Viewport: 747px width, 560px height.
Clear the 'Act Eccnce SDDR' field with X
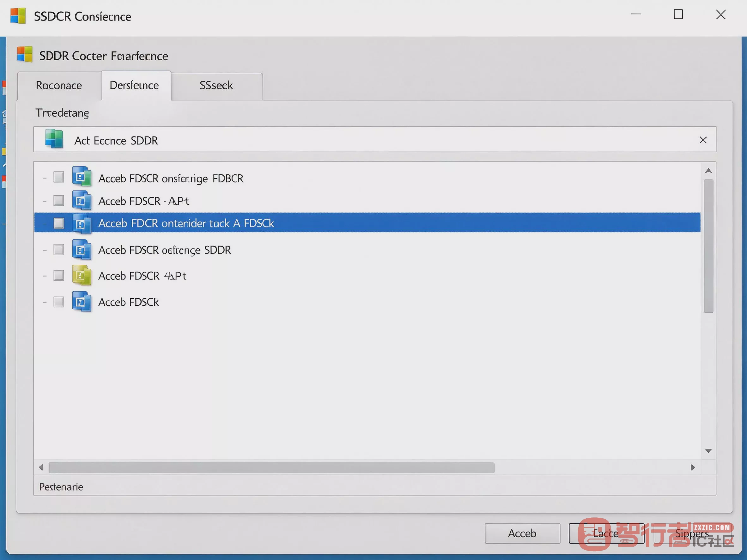coord(703,140)
